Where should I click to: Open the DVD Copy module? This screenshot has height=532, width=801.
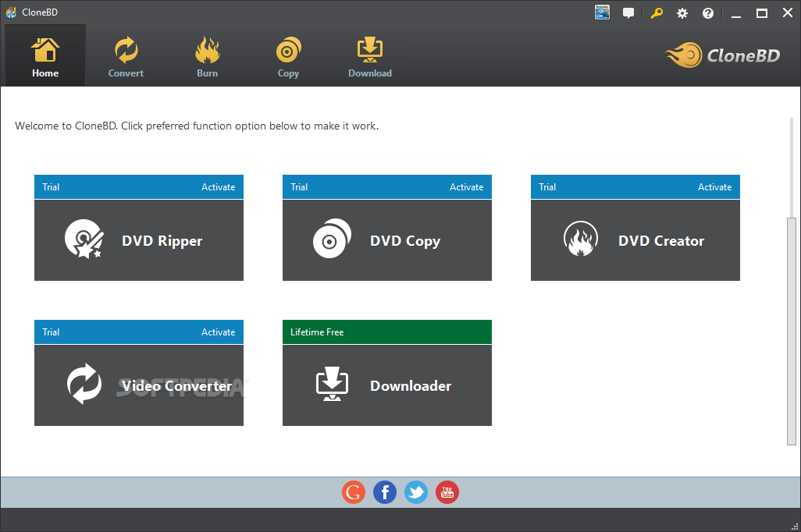coord(387,240)
